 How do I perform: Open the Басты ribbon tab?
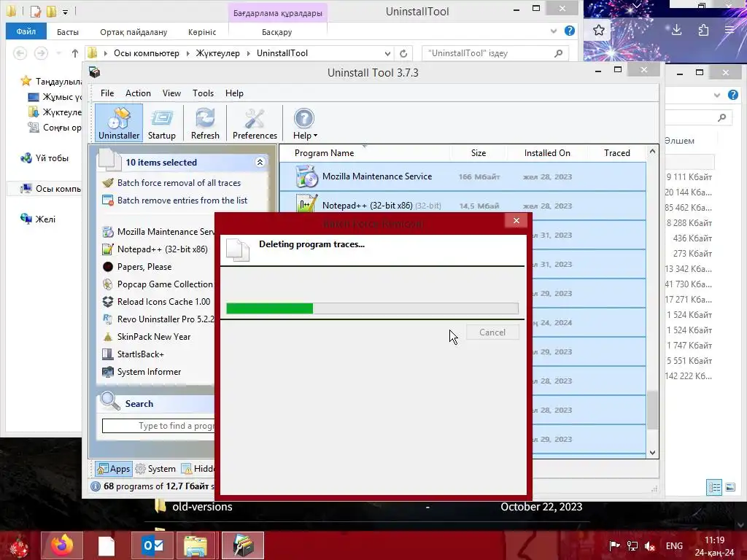[x=68, y=32]
